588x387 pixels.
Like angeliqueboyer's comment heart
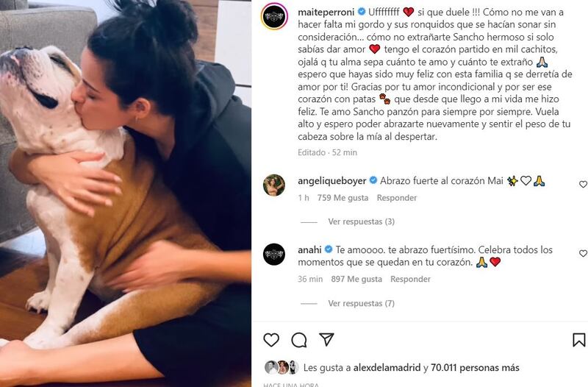[x=583, y=184]
